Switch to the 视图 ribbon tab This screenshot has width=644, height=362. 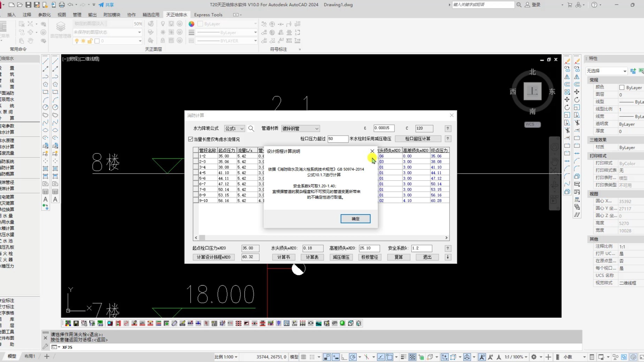pyautogui.click(x=62, y=15)
